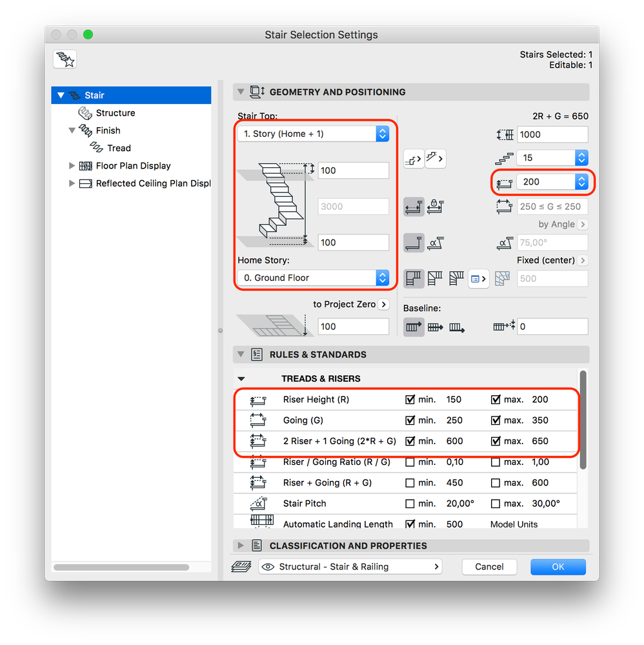Select the second turning type icon
Screen dimensions: 644x645
point(435,278)
